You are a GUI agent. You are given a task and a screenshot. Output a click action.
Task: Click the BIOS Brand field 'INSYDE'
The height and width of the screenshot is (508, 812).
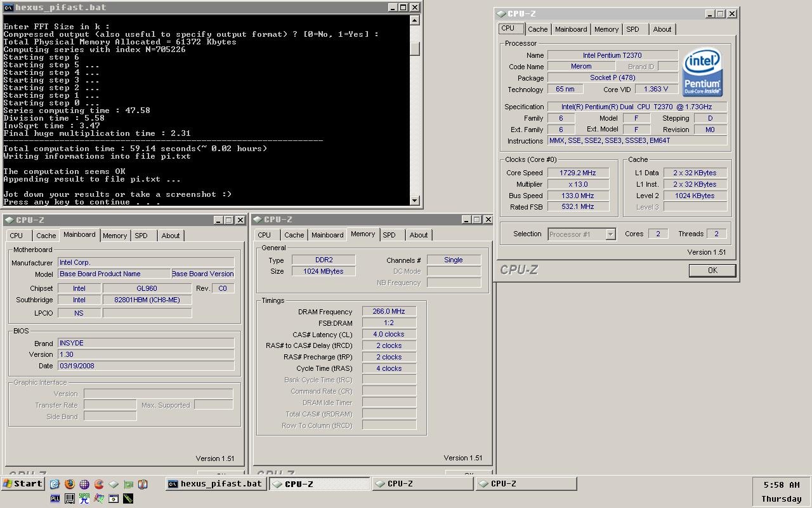tap(146, 343)
